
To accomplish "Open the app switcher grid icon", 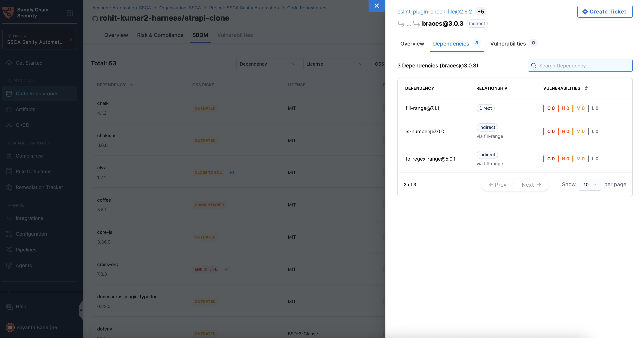I will (x=70, y=13).
